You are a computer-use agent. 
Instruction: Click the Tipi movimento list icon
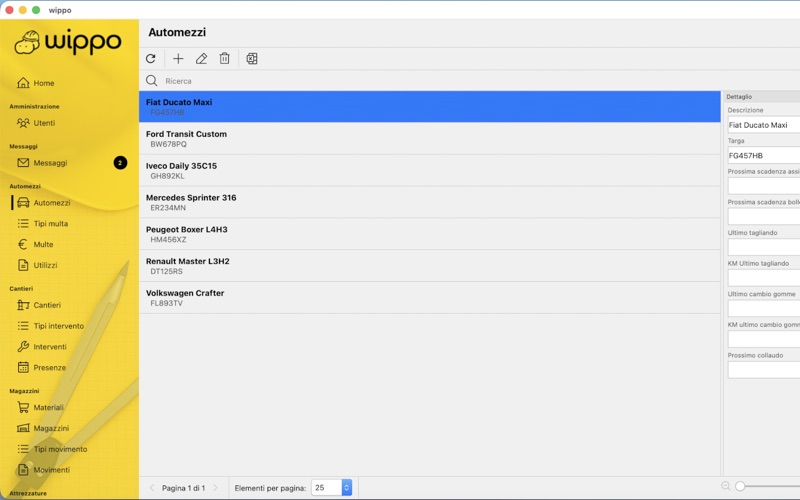(23, 449)
